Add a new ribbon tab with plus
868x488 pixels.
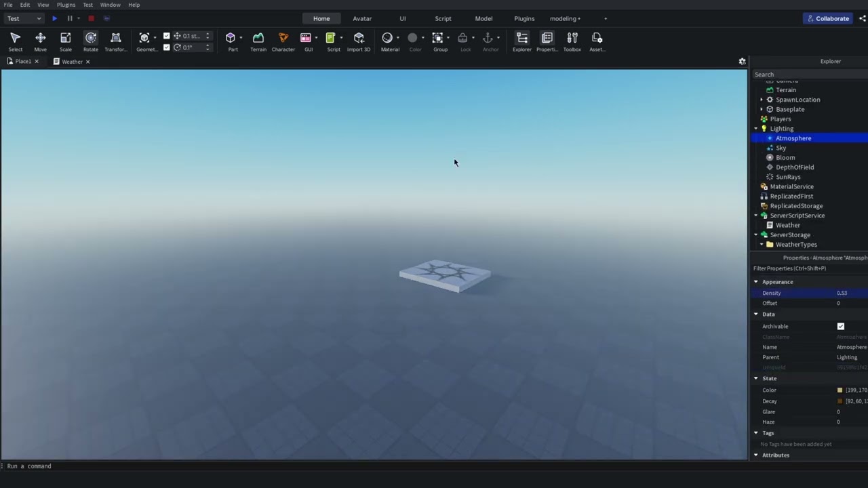(x=606, y=18)
